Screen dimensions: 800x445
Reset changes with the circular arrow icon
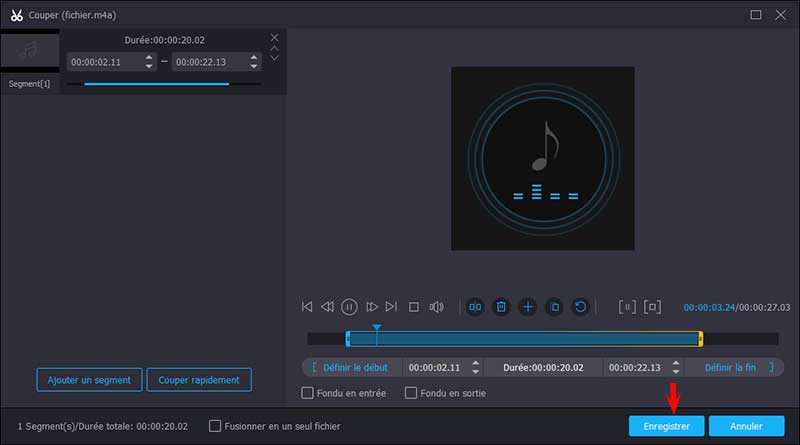580,307
